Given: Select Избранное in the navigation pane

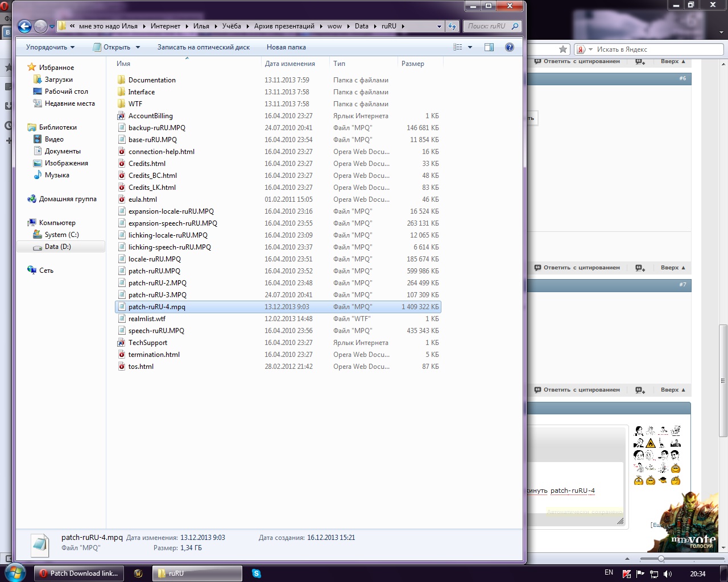Looking at the screenshot, I should [x=56, y=68].
